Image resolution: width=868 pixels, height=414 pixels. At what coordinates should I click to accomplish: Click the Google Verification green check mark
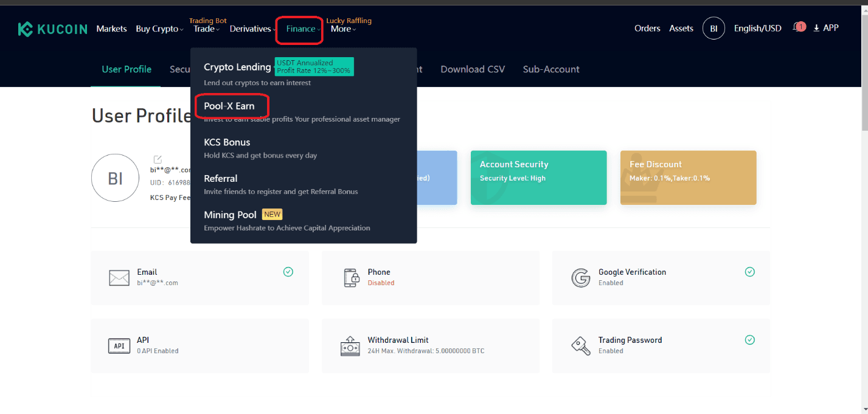(750, 272)
